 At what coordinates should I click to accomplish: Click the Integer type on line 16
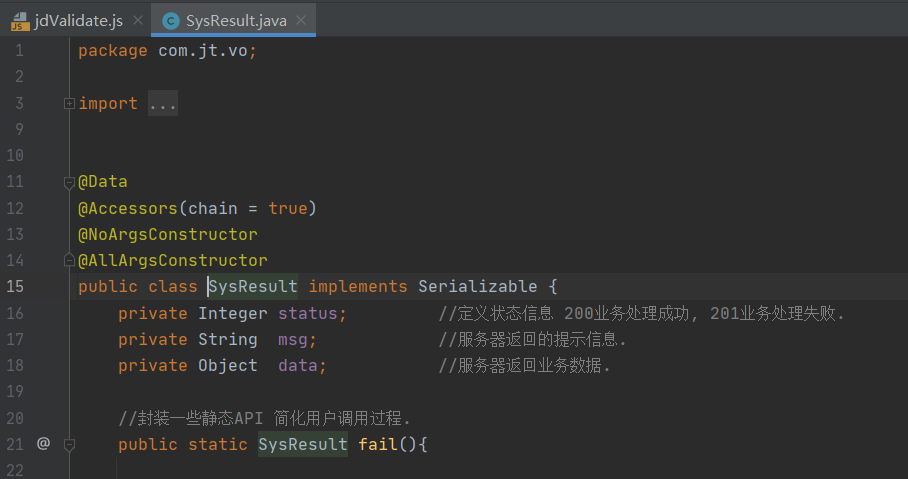pos(233,313)
